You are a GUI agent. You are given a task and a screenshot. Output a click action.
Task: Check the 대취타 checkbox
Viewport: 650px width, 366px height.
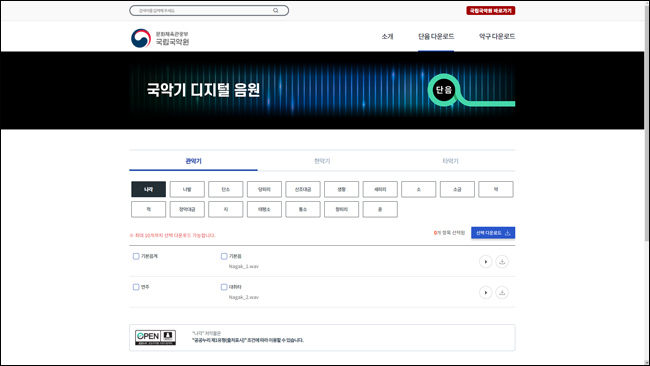pyautogui.click(x=224, y=287)
